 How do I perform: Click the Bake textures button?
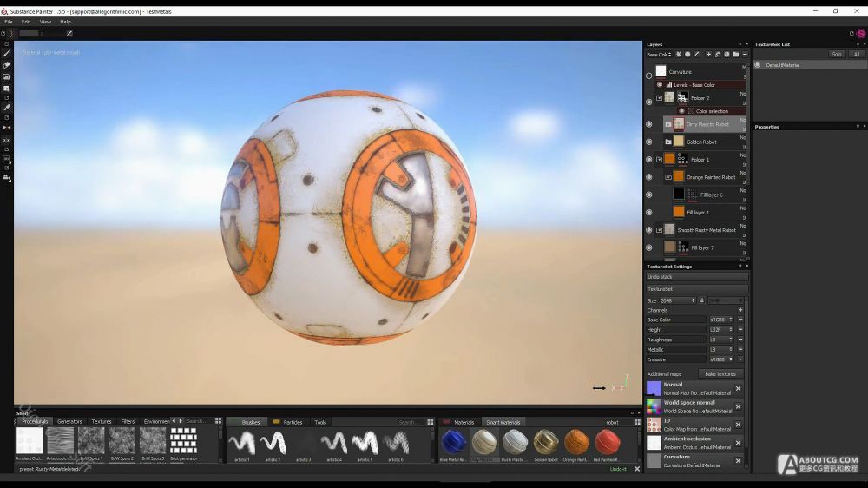coord(720,374)
